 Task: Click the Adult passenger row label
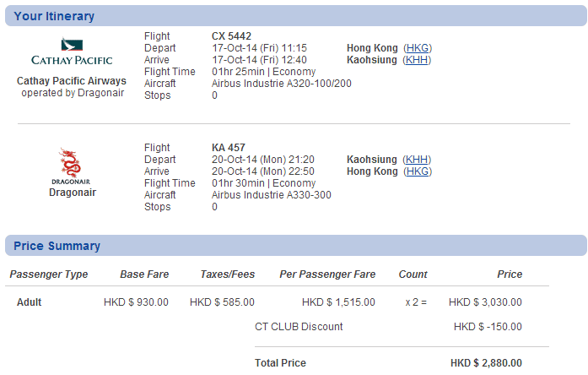(x=30, y=302)
